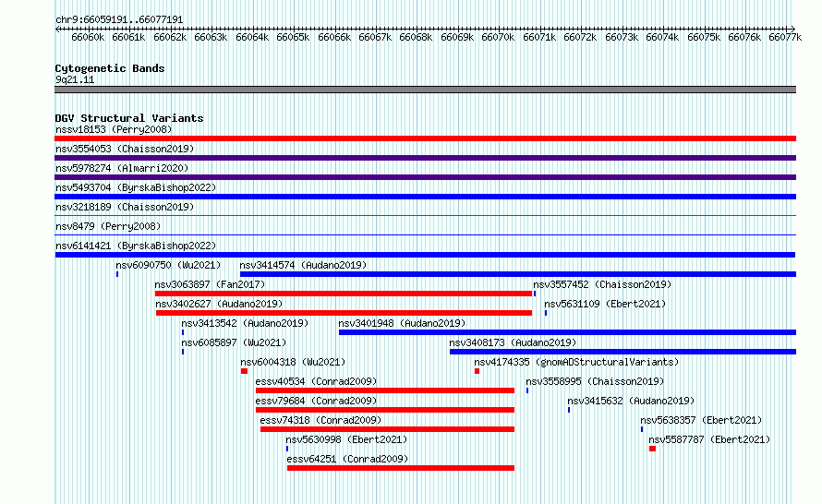This screenshot has height=504, width=822.
Task: Open the essv79684 (Conrad2009) label
Action: point(316,401)
